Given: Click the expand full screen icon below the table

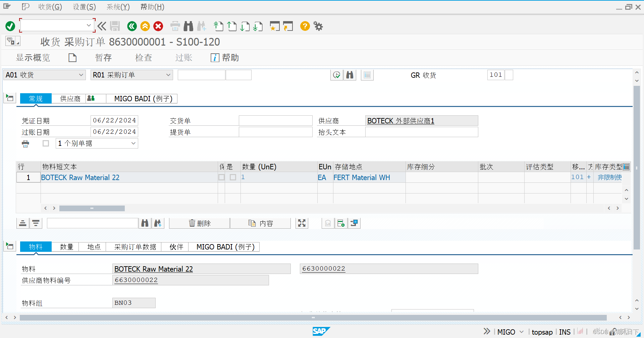Looking at the screenshot, I should coord(302,223).
